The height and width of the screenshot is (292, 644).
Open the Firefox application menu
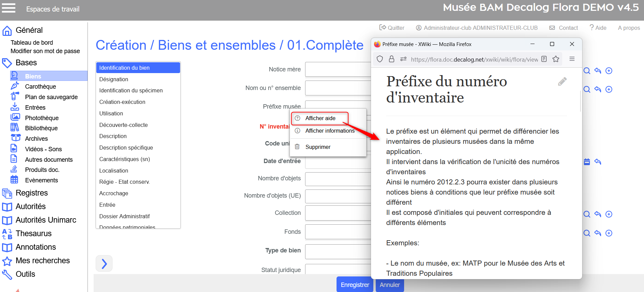pos(572,59)
